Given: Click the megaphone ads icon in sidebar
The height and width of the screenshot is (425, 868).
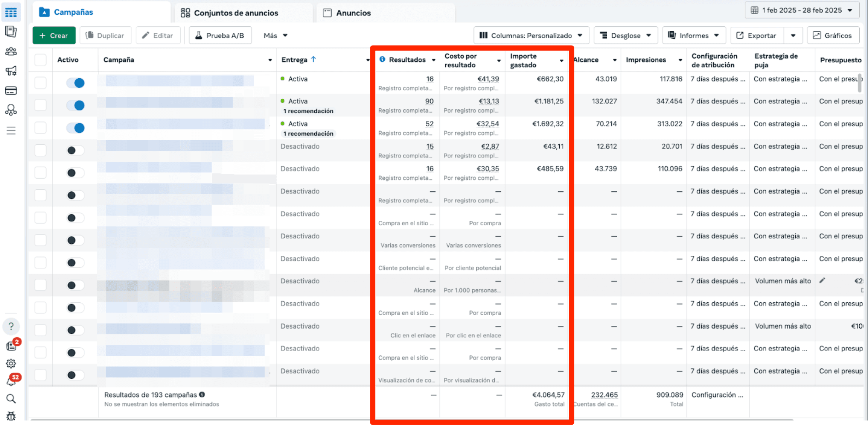Looking at the screenshot, I should (11, 71).
